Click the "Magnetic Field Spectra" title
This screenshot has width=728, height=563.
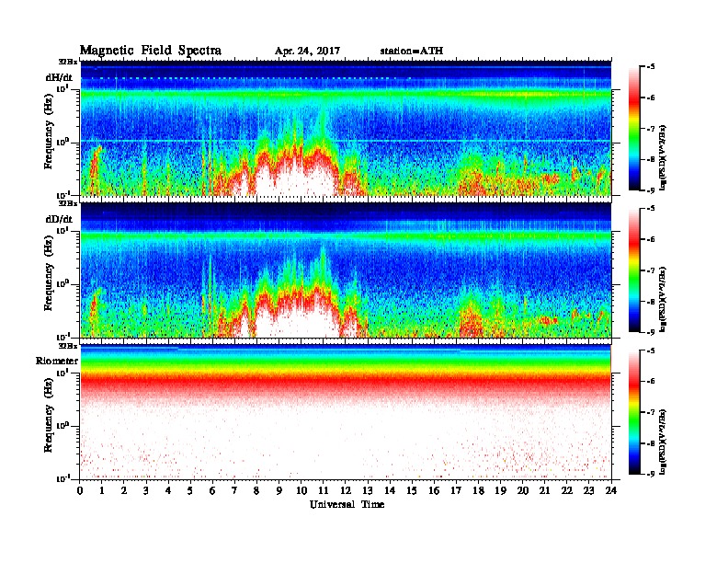point(151,51)
